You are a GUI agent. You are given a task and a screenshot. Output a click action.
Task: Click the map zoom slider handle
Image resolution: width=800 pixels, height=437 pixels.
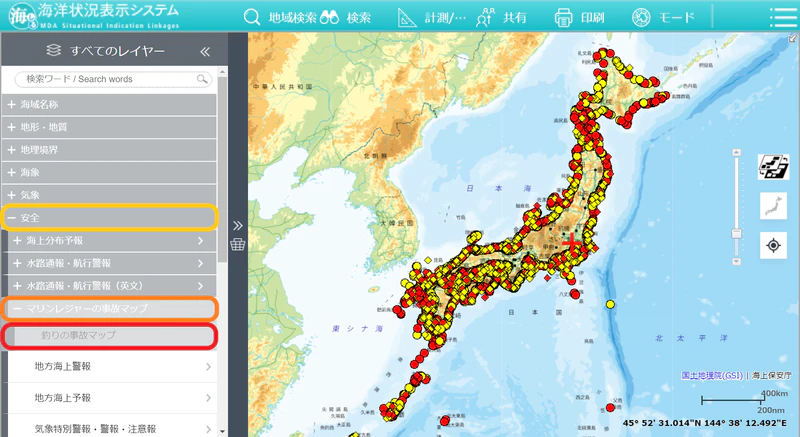[736, 234]
